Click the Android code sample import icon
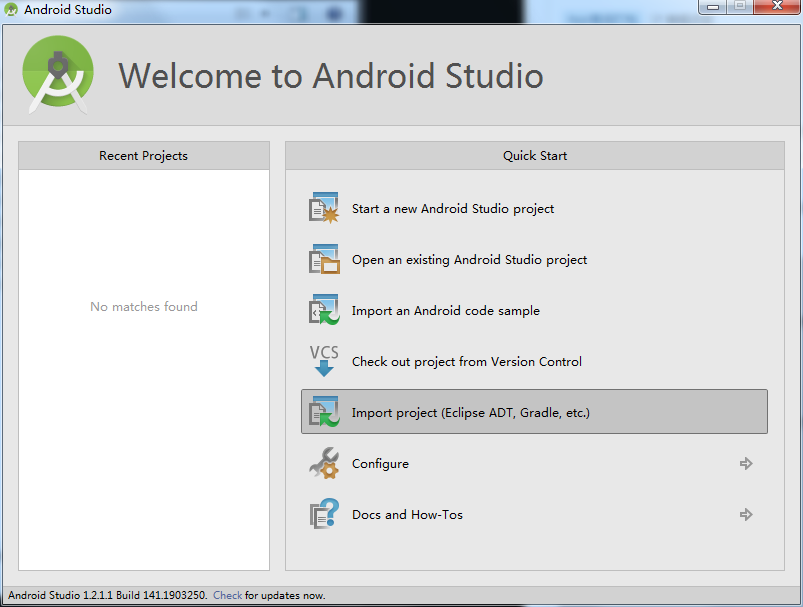Image resolution: width=803 pixels, height=607 pixels. coord(324,310)
